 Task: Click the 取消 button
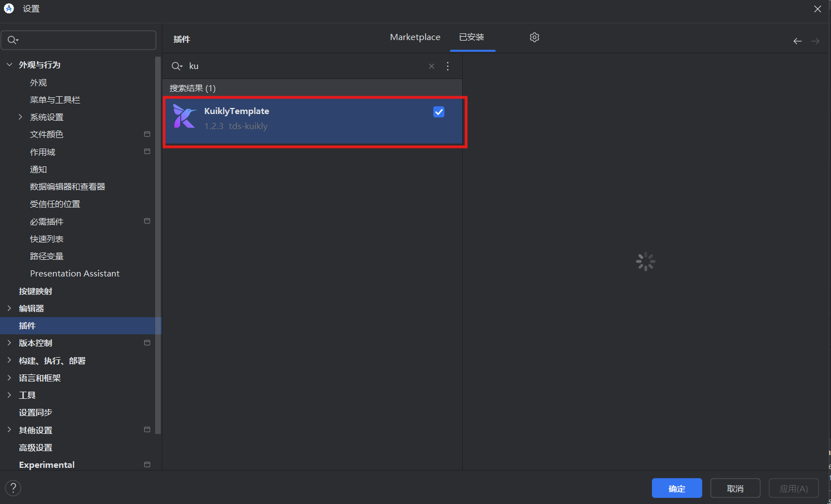pyautogui.click(x=735, y=488)
